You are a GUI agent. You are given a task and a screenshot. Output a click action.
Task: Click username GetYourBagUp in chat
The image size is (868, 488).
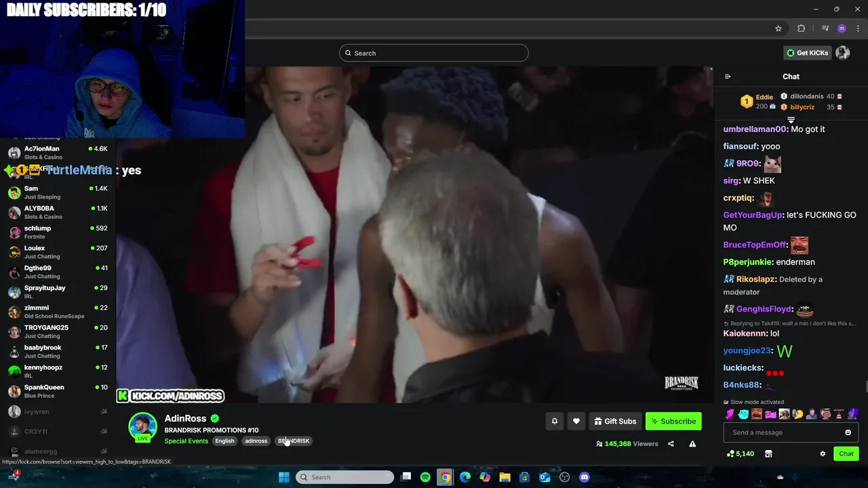[x=753, y=215]
